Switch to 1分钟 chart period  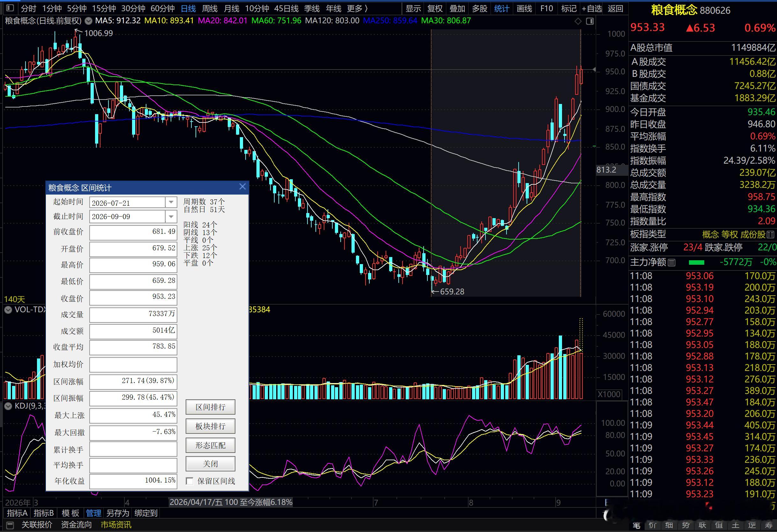pyautogui.click(x=52, y=8)
